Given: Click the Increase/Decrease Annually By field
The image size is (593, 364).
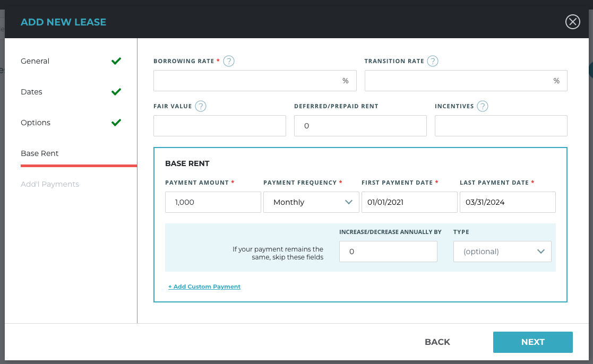Looking at the screenshot, I should click(388, 252).
